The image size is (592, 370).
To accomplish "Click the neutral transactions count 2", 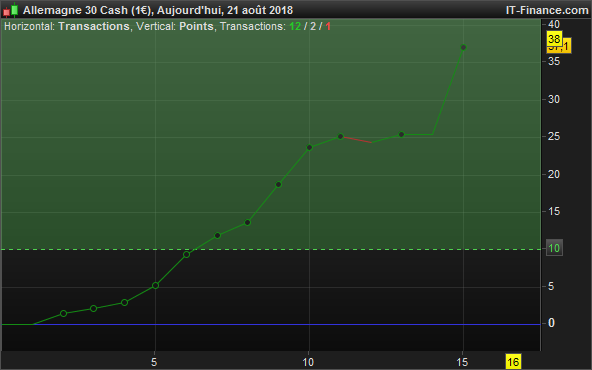I will (313, 26).
